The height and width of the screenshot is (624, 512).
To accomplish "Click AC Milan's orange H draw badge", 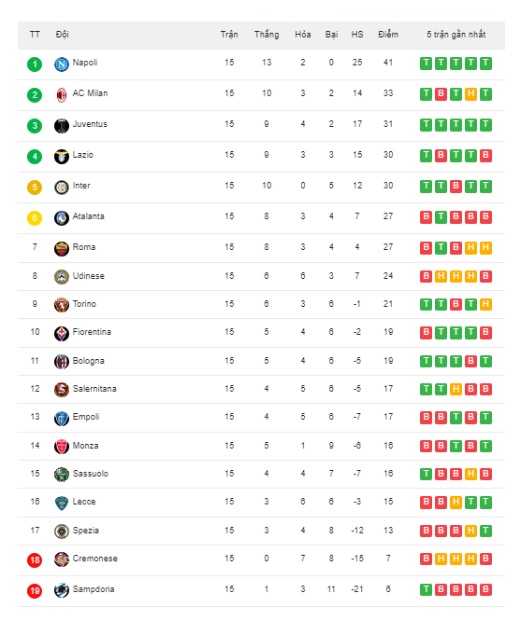I will coord(471,94).
